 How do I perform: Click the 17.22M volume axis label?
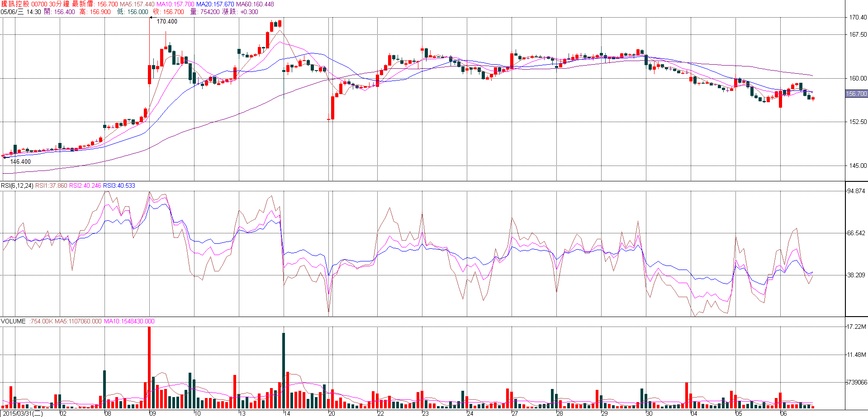857,327
